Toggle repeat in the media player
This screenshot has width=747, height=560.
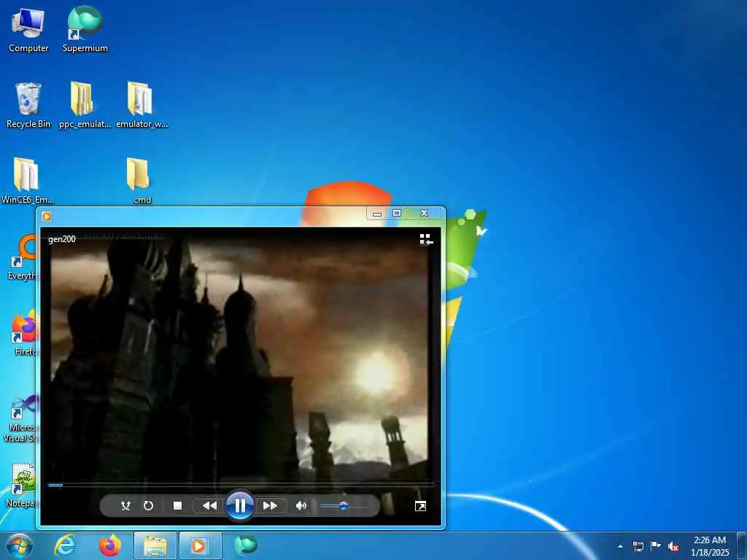pos(148,505)
